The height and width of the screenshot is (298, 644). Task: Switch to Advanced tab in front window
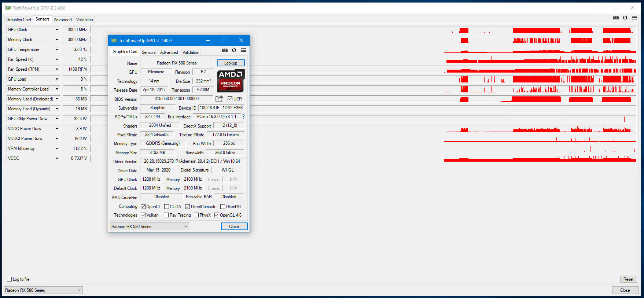169,52
